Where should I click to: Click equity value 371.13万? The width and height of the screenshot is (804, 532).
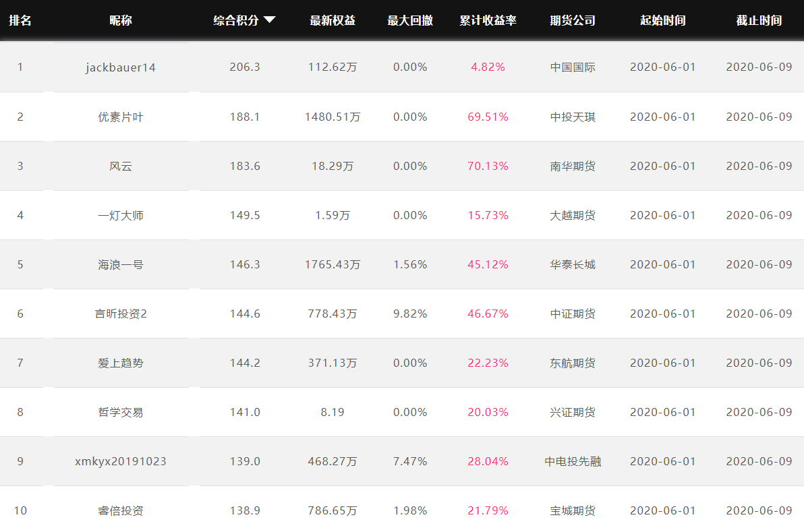click(x=333, y=363)
